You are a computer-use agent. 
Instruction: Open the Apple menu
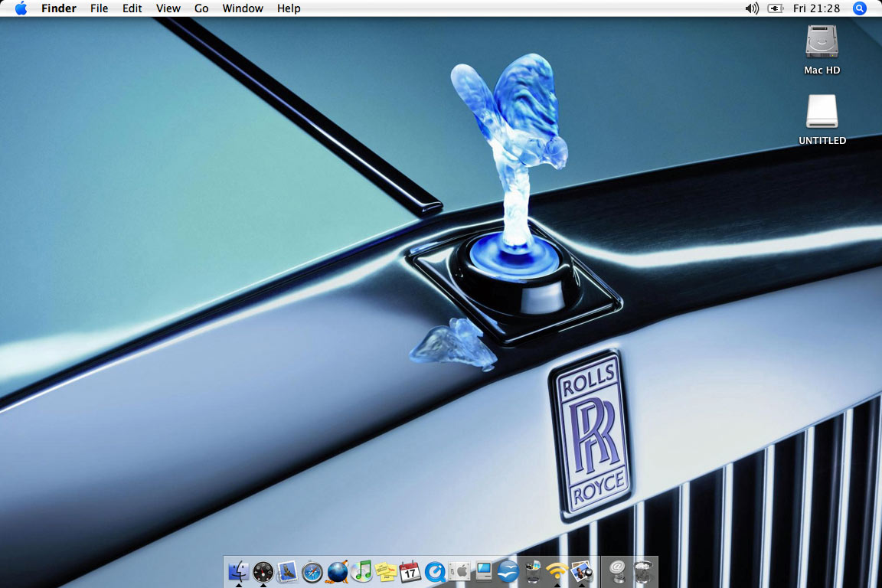click(x=21, y=8)
